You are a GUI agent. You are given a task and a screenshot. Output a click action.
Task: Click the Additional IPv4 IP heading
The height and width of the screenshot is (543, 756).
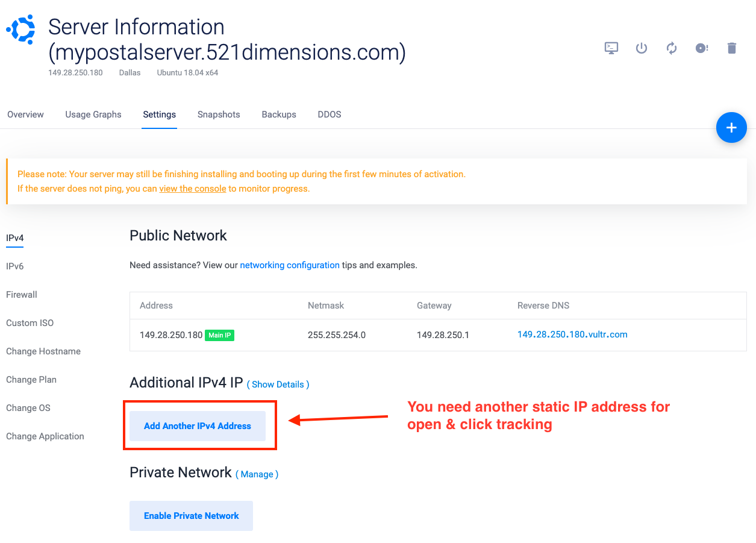tap(186, 383)
